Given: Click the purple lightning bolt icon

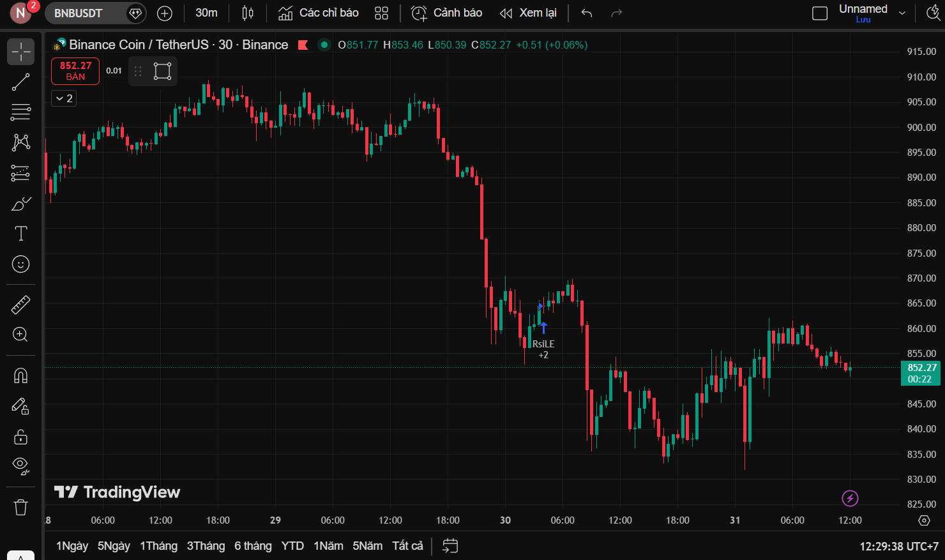Looking at the screenshot, I should (x=850, y=498).
